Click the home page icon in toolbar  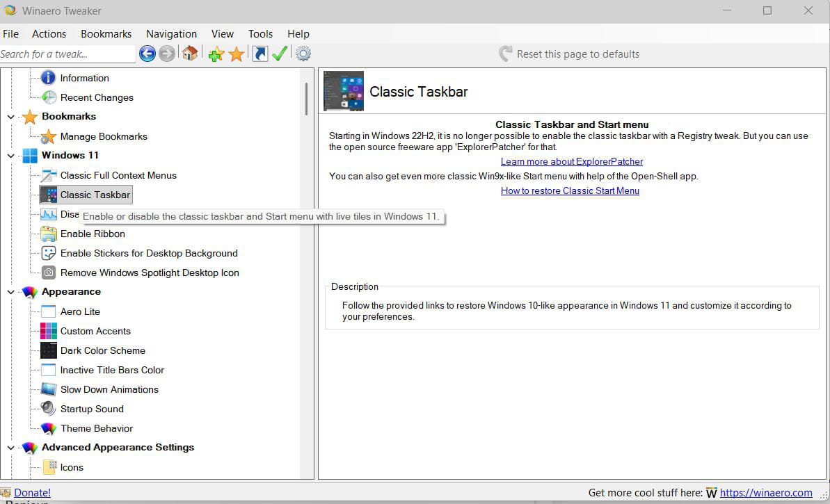coord(190,54)
